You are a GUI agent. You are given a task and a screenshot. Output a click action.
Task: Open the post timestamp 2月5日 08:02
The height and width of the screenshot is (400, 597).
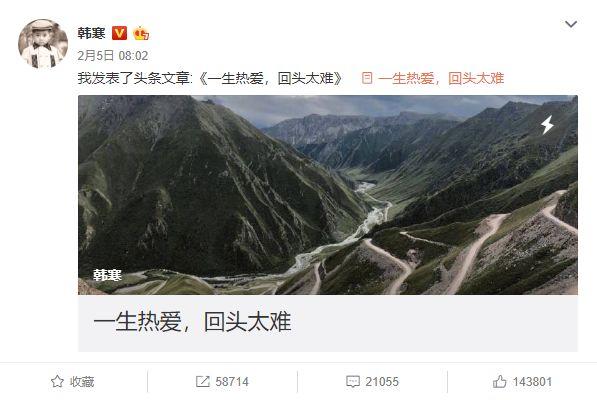tap(113, 56)
